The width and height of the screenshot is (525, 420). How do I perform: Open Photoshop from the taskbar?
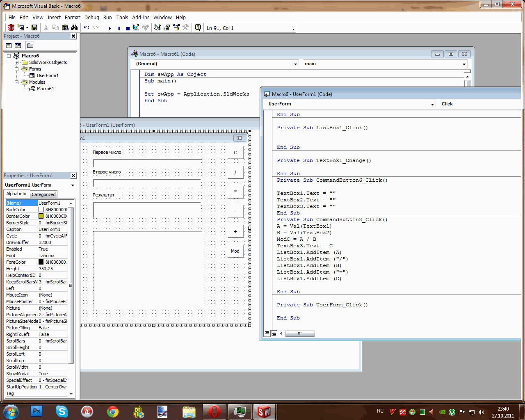(x=37, y=411)
